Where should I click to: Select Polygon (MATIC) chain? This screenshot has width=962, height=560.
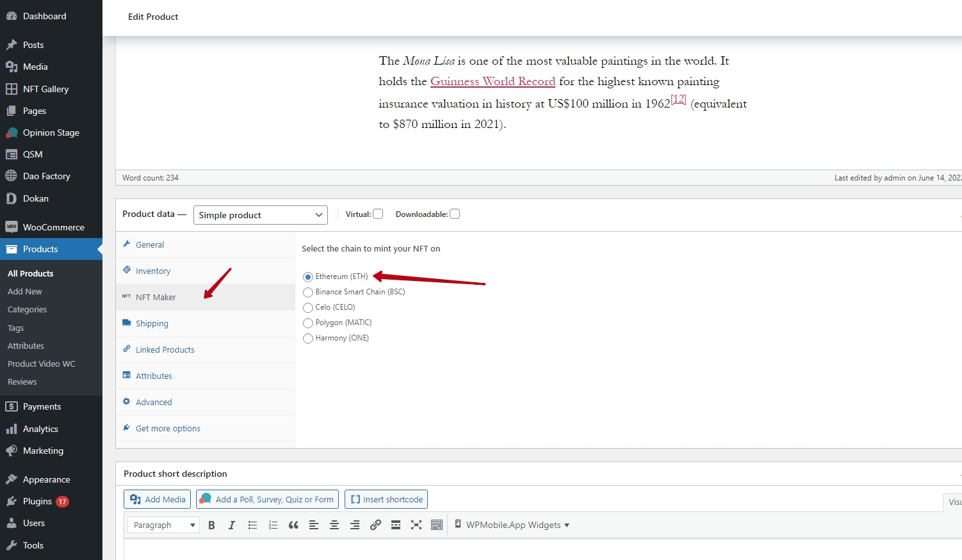click(x=308, y=323)
